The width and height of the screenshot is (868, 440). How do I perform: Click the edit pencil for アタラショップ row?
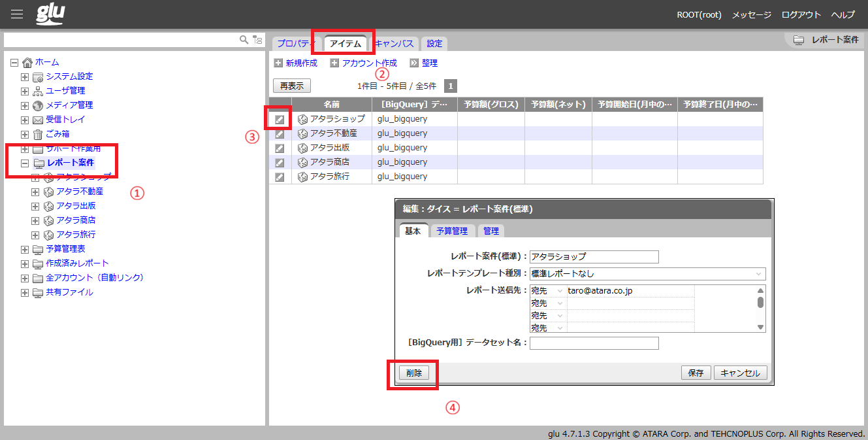click(280, 119)
